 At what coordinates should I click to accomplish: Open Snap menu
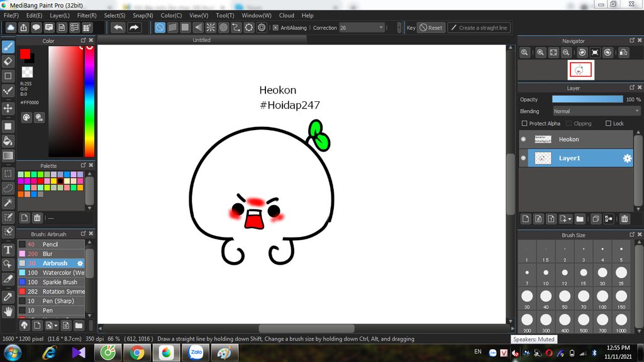(143, 15)
